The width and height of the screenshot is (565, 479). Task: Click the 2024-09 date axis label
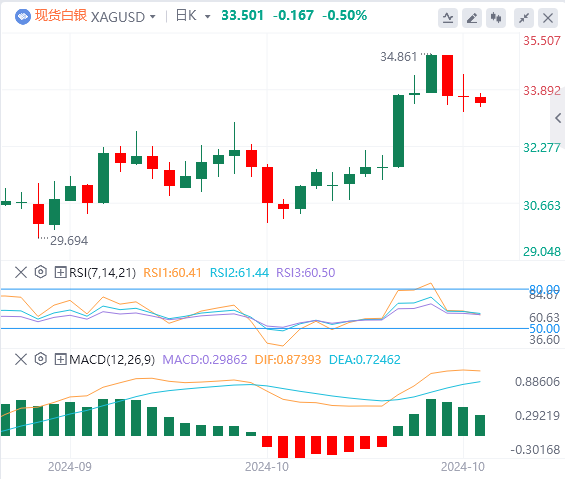70,467
